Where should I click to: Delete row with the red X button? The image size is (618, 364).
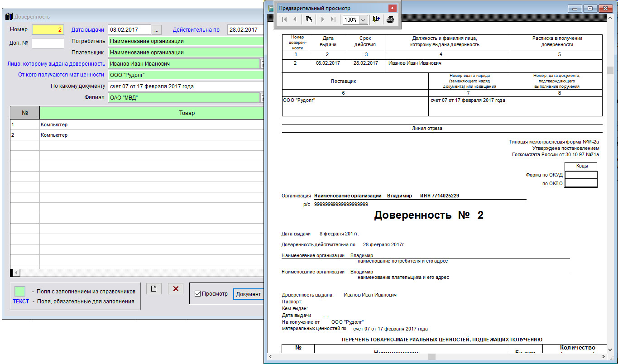[x=176, y=289]
